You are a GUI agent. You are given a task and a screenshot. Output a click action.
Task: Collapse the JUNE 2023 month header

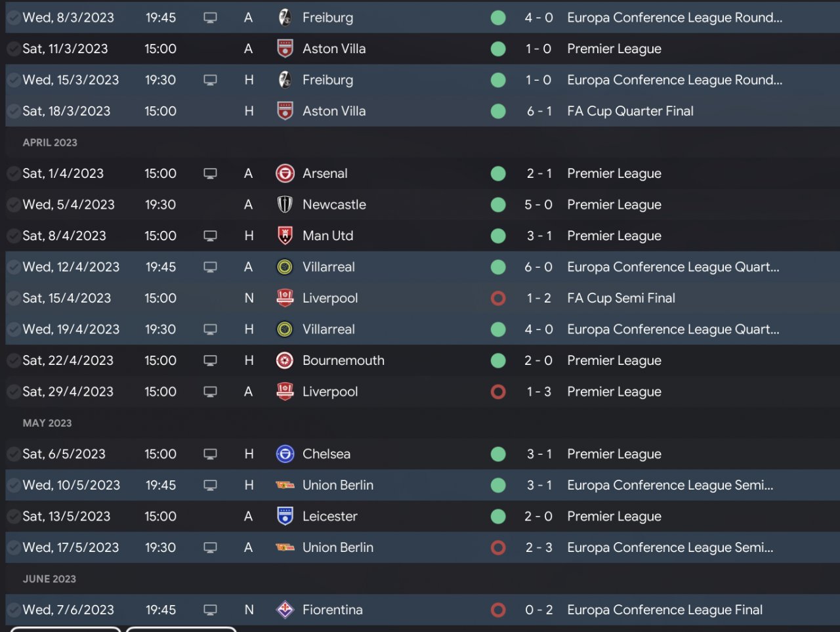(49, 579)
